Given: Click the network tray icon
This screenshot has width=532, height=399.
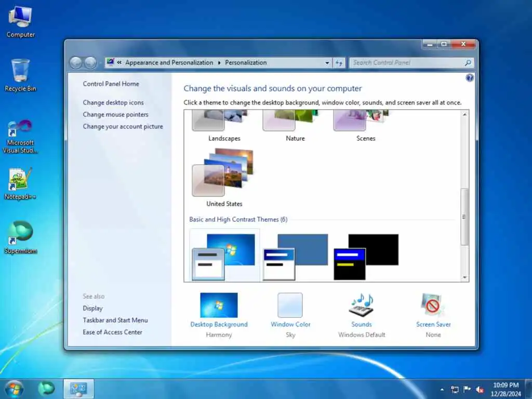Looking at the screenshot, I should coord(455,390).
